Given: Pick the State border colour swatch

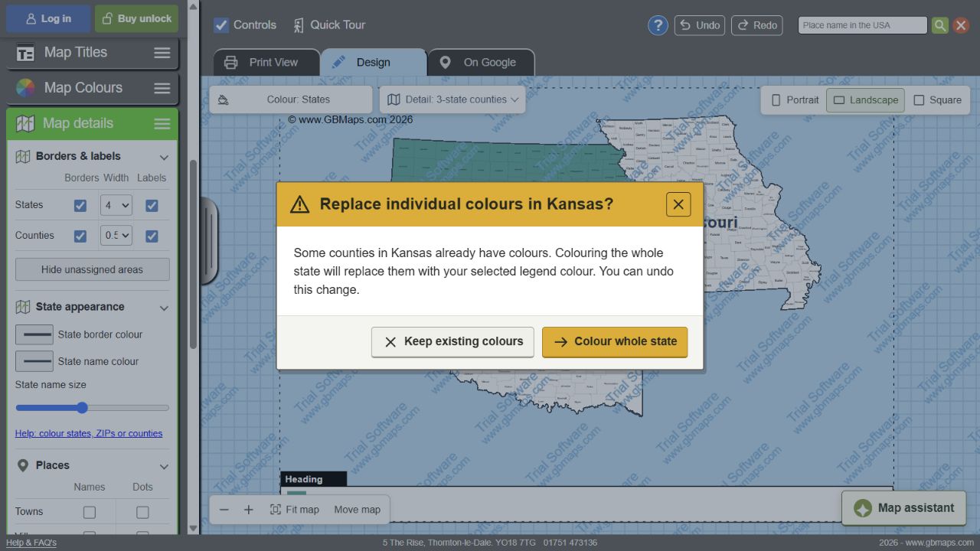Looking at the screenshot, I should pos(34,334).
